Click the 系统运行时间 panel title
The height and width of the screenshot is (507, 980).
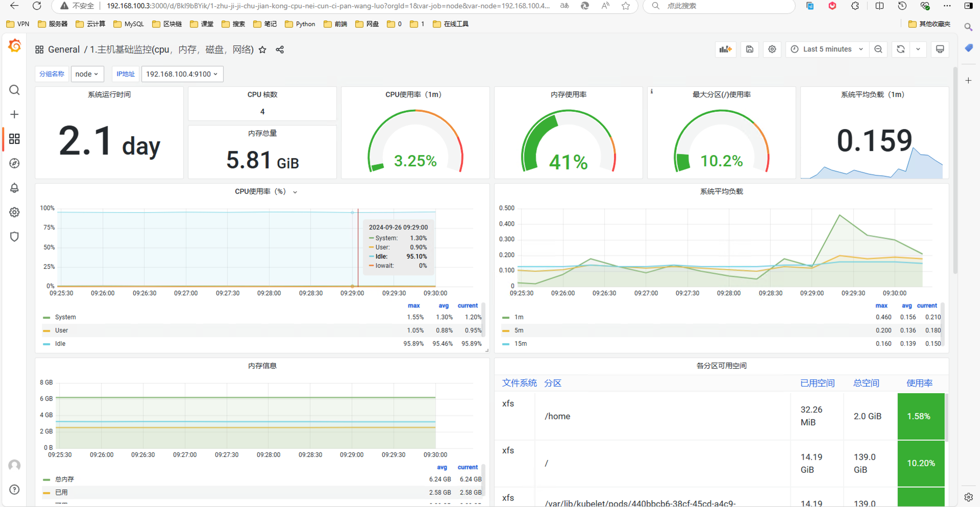pos(109,94)
